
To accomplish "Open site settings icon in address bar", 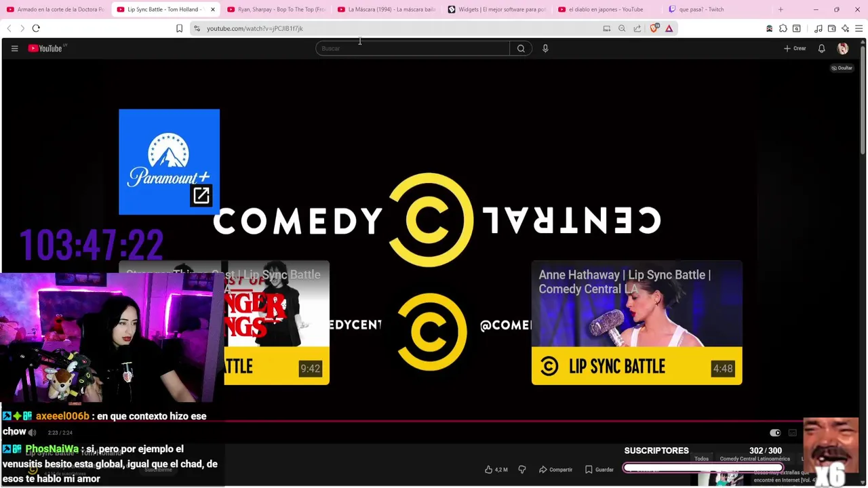I will pyautogui.click(x=197, y=28).
